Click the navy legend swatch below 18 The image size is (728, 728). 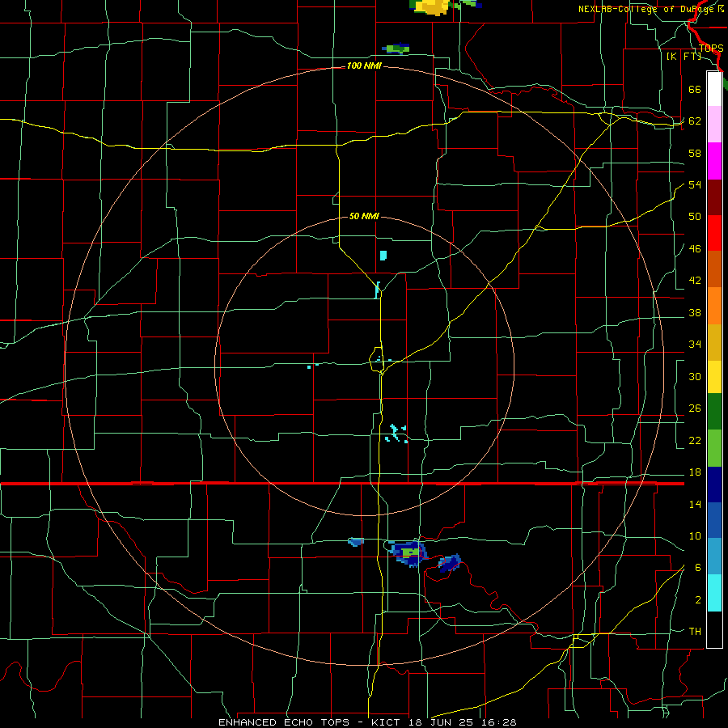pos(714,485)
